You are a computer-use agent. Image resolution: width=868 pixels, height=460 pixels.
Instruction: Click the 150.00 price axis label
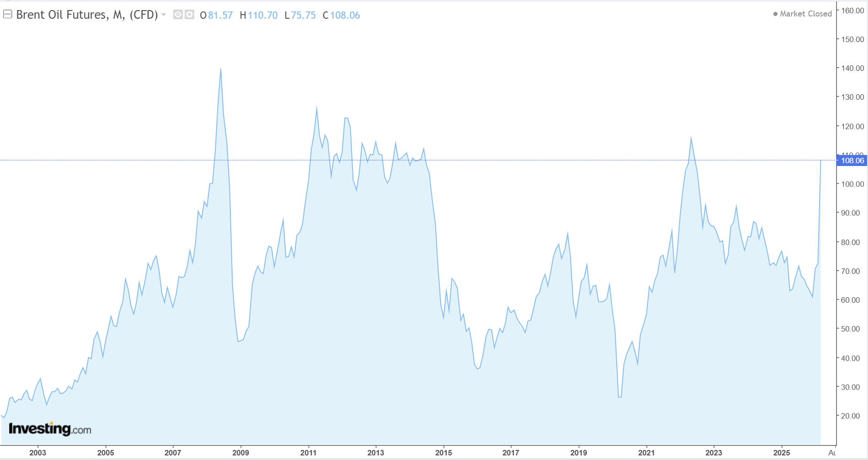[x=853, y=39]
